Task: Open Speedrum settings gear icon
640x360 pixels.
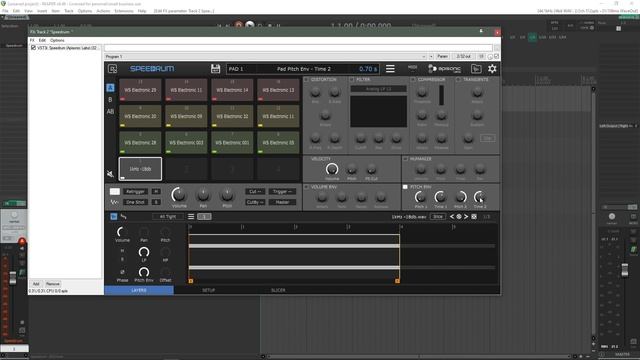Action: click(492, 69)
